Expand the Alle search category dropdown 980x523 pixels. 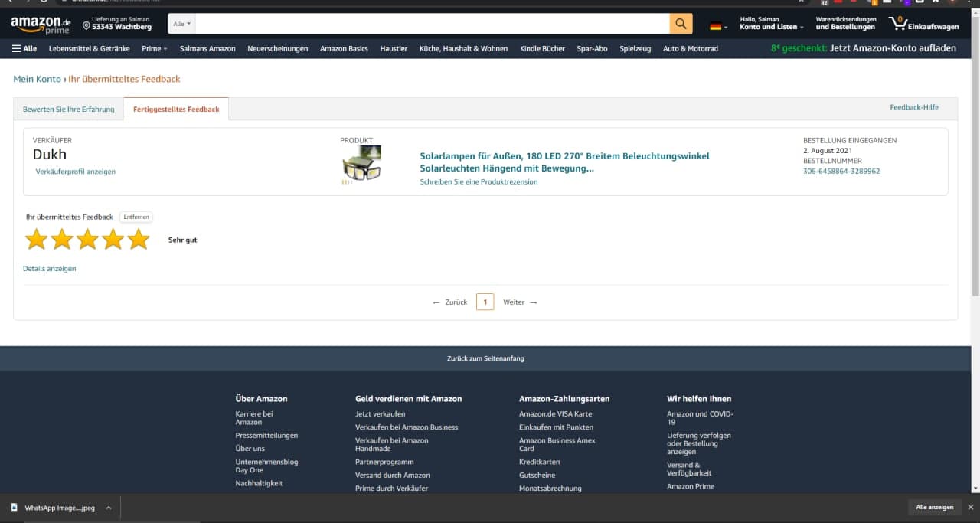click(x=182, y=24)
